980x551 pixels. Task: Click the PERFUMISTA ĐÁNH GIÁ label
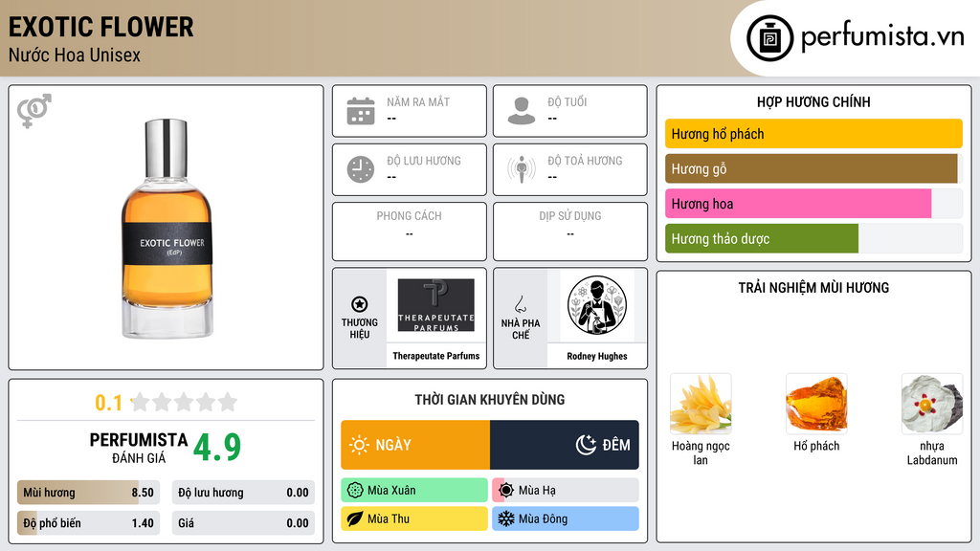click(x=139, y=448)
